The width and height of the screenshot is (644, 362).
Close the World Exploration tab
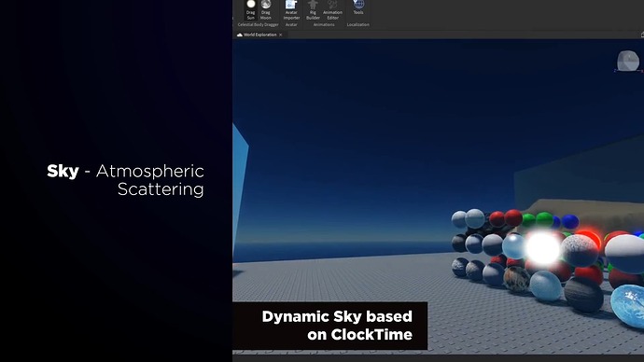(281, 35)
